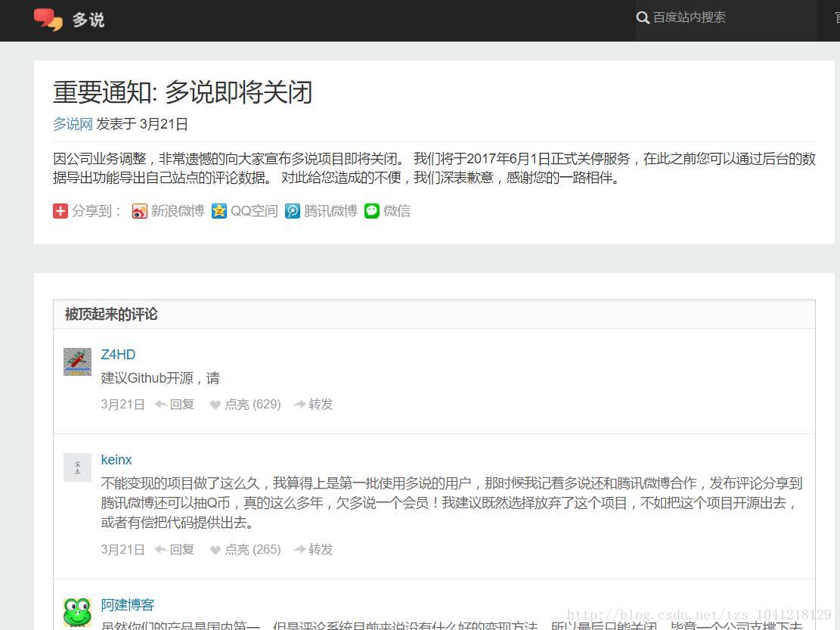Share via 微信 green icon
Image resolution: width=840 pixels, height=630 pixels.
click(372, 211)
